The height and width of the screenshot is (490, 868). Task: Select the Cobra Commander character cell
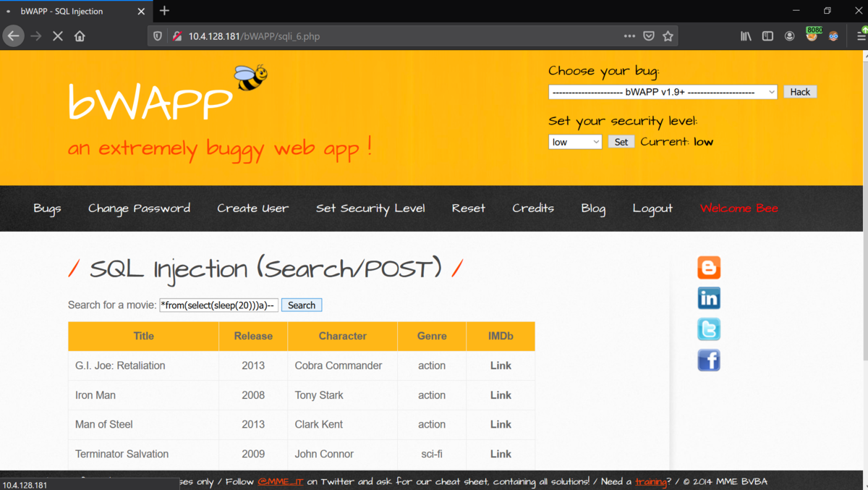pyautogui.click(x=343, y=366)
